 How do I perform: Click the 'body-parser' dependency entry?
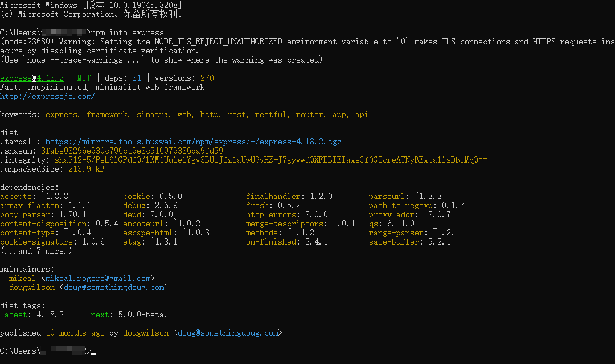pos(43,215)
